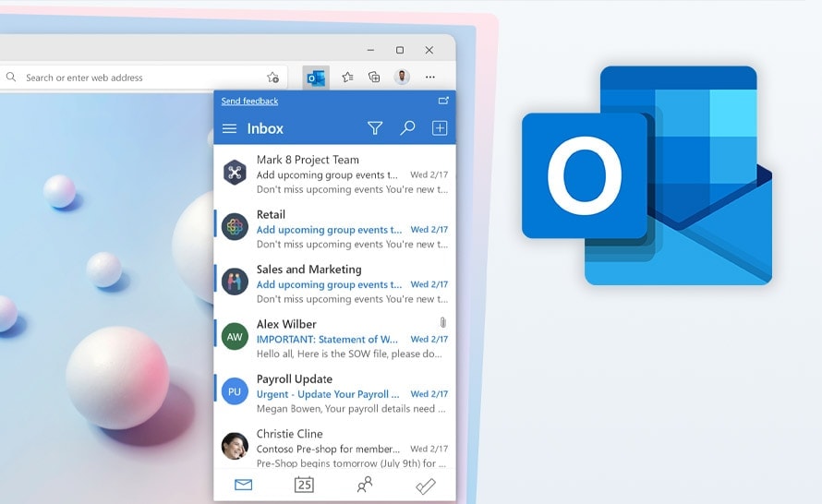Open the Sales and Marketing email

point(334,284)
